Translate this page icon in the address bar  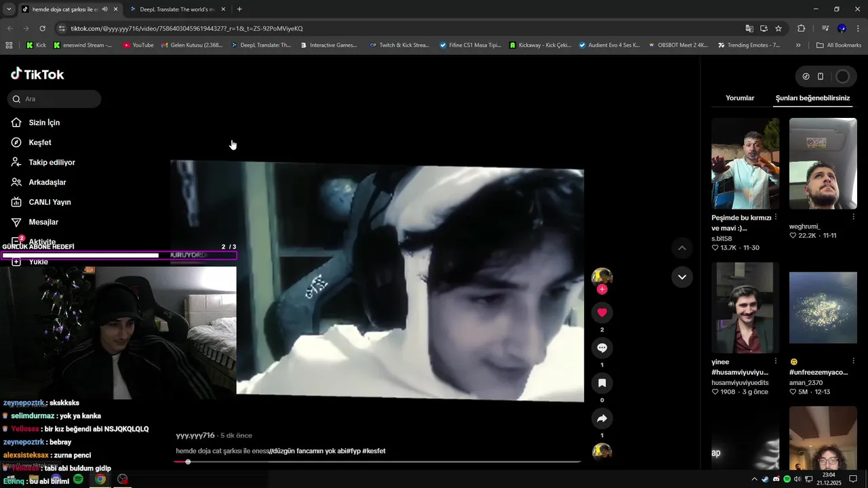tap(749, 28)
